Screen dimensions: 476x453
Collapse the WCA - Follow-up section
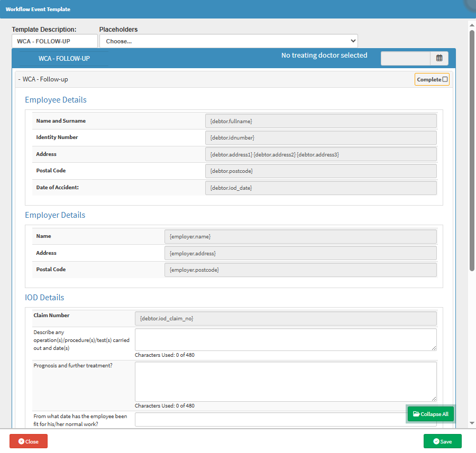click(43, 79)
